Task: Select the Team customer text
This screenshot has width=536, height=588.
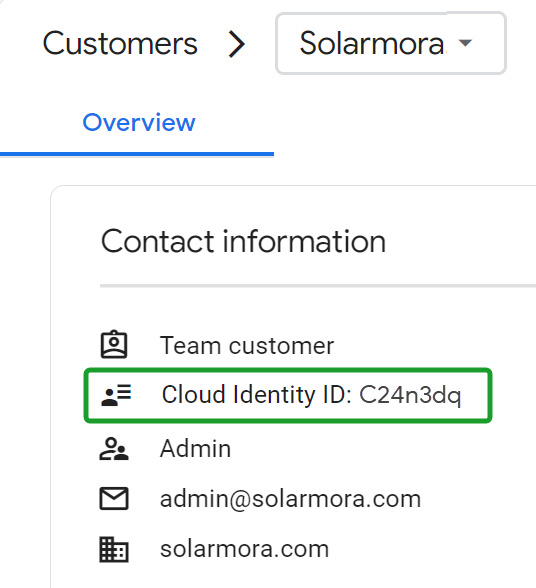Action: [x=247, y=345]
